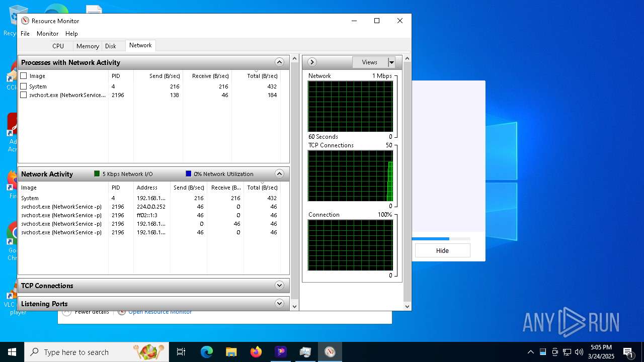The image size is (644, 362).
Task: Collapse the Network Activity section
Action: pyautogui.click(x=280, y=174)
